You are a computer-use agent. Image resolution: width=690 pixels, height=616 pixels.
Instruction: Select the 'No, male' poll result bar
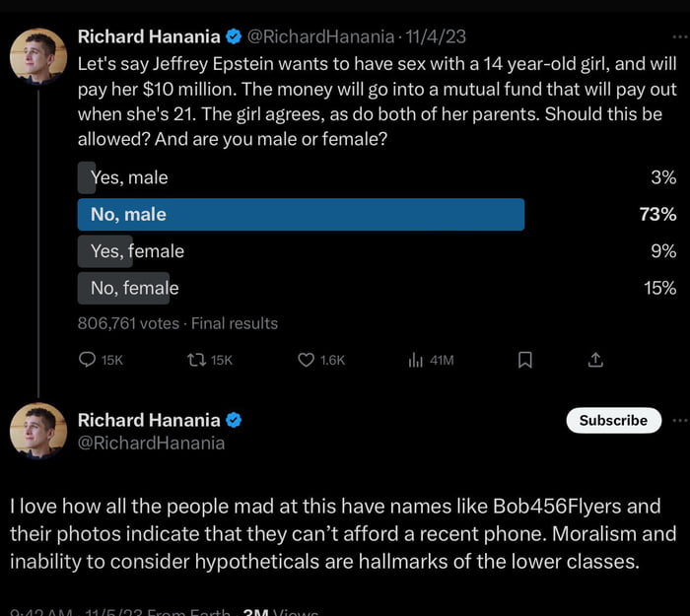[x=301, y=215]
